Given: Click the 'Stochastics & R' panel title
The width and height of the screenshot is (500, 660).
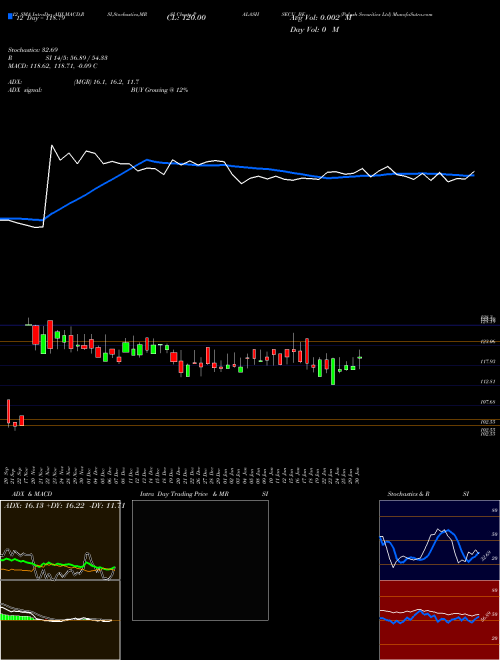Looking at the screenshot, I should 408,494.
